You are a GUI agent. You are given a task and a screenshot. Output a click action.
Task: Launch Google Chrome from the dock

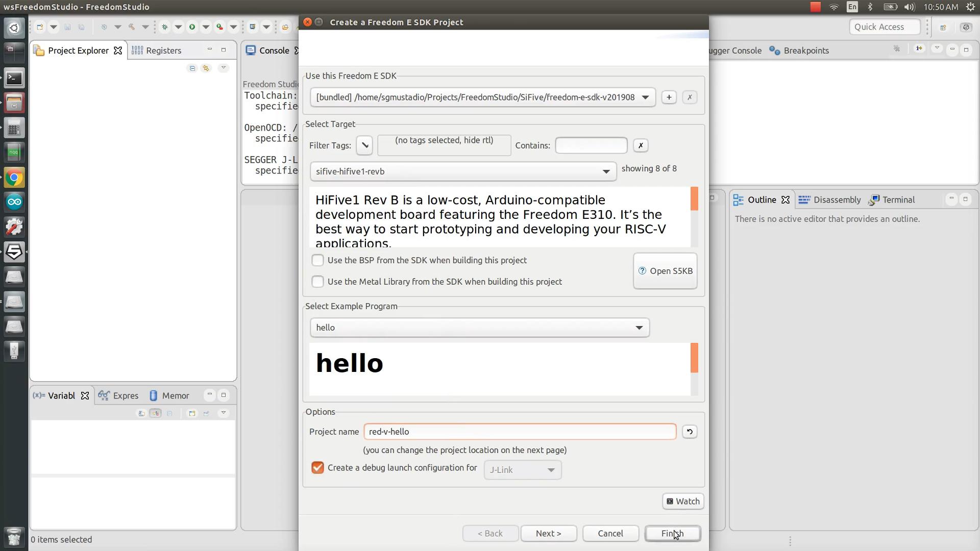tap(14, 178)
